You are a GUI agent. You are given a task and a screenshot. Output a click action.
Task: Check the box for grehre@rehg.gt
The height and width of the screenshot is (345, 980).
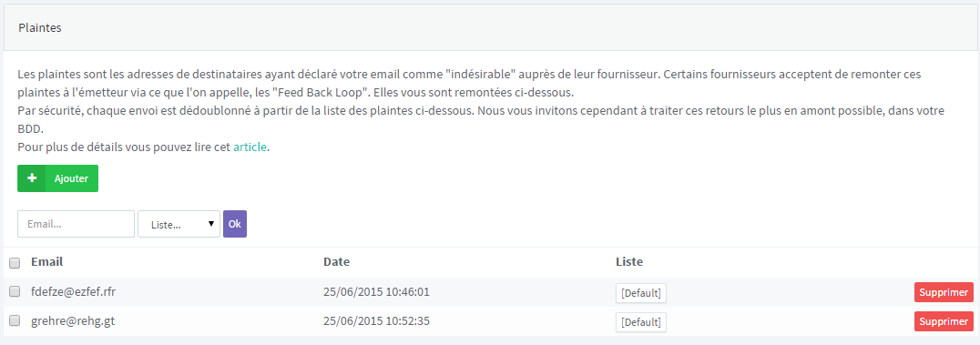[15, 321]
